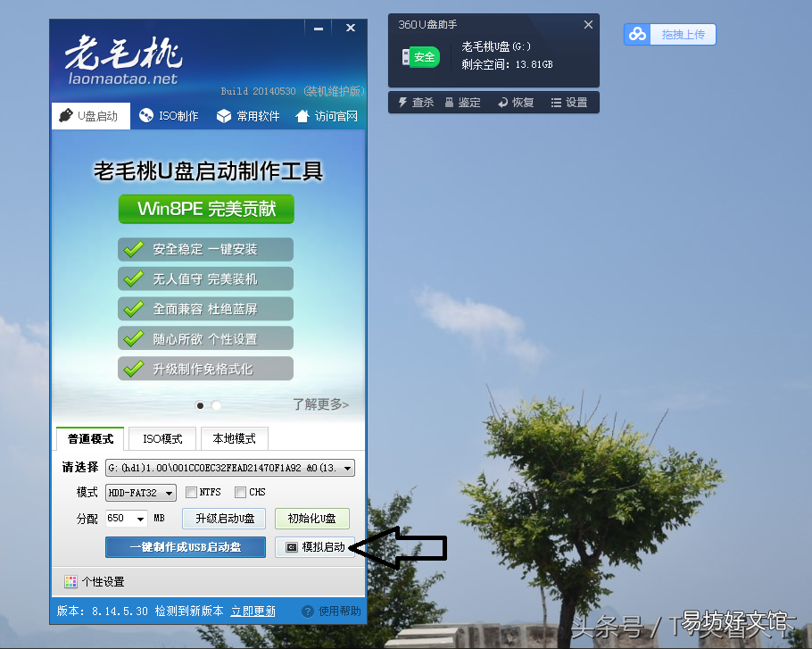Click the 随心所欲 个性设置 feature item
This screenshot has height=649, width=812.
point(205,338)
